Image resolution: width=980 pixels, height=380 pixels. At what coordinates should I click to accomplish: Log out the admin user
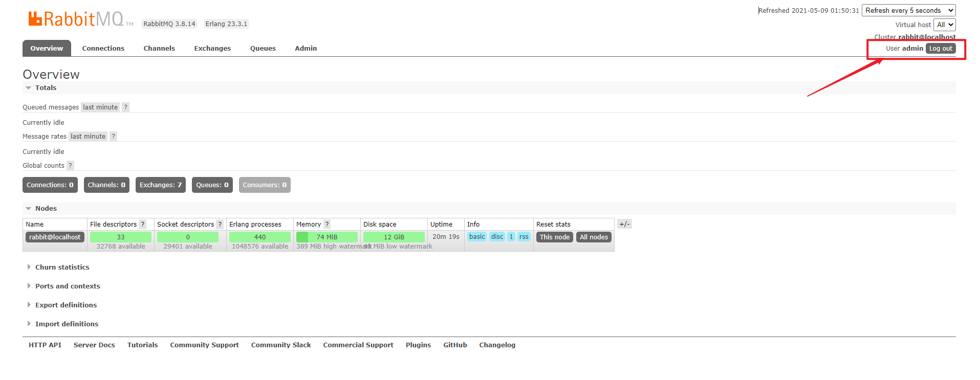pyautogui.click(x=941, y=48)
